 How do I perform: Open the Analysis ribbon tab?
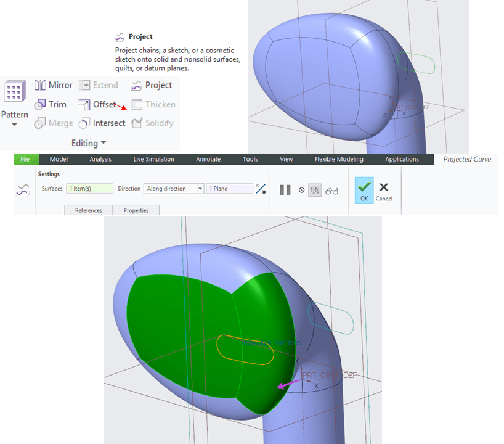pyautogui.click(x=100, y=158)
